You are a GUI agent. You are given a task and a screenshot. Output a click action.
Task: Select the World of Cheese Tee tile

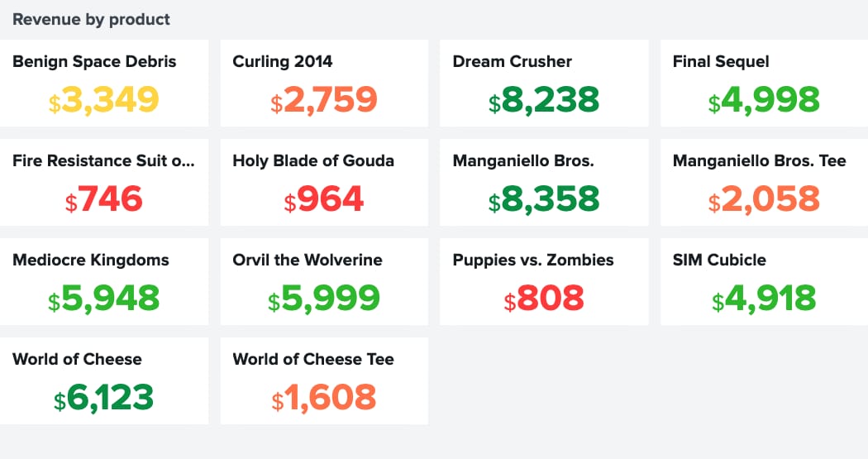tap(324, 381)
